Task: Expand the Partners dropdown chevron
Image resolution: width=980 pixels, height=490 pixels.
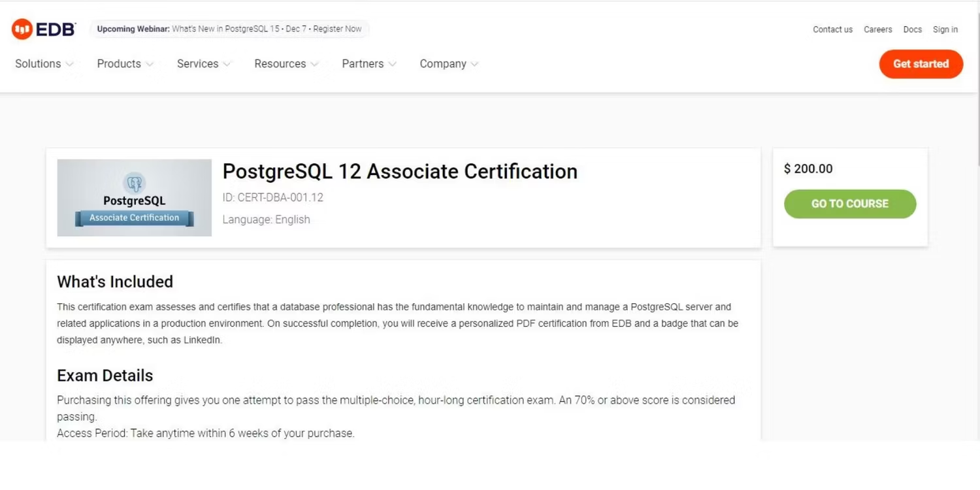Action: [392, 64]
